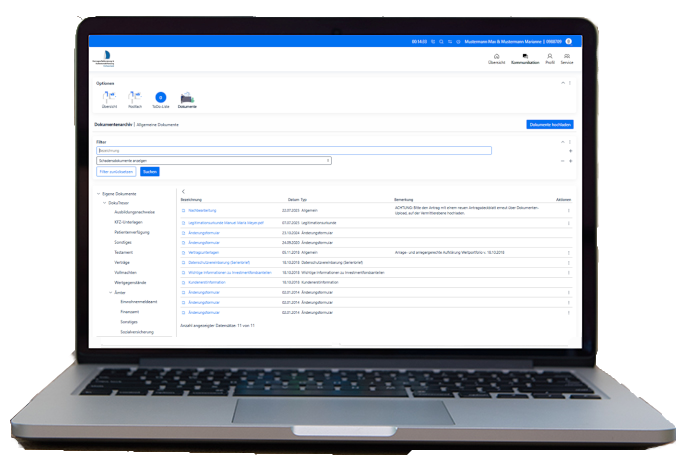Select KFZ-Unterlagen folder in tree
This screenshot has height=460, width=687.
pyautogui.click(x=128, y=222)
